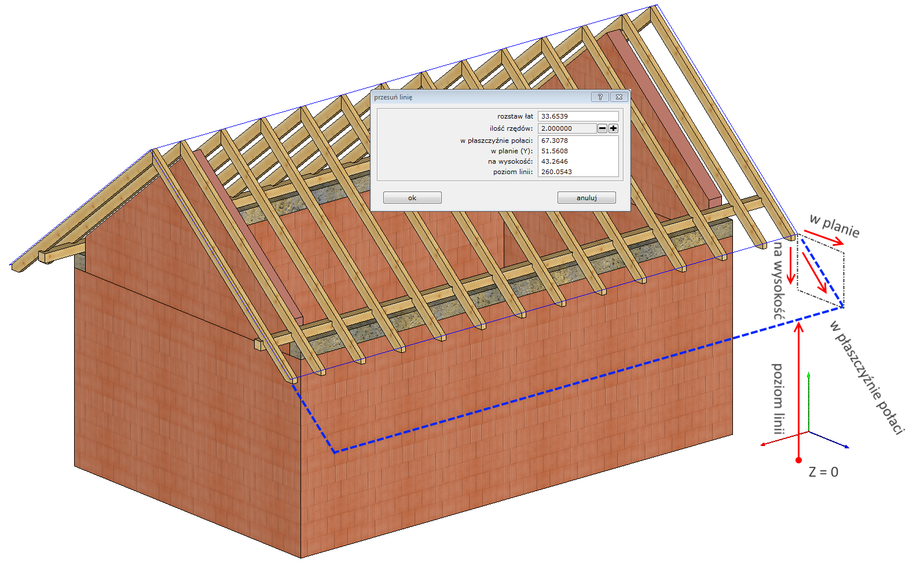Image resolution: width=924 pixels, height=564 pixels.
Task: Click the "Z = 0" text label
Action: click(823, 472)
